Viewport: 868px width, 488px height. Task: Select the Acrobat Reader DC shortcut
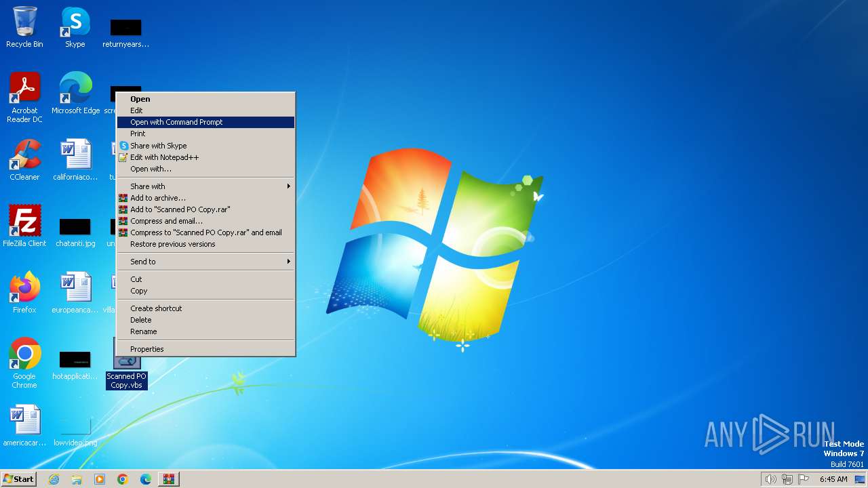24,97
